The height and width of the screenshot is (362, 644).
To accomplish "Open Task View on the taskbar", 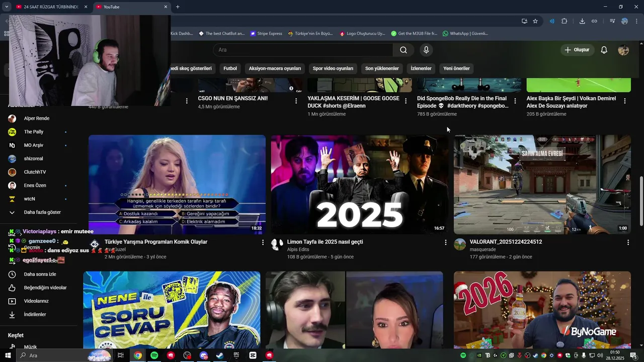I will pos(121,355).
